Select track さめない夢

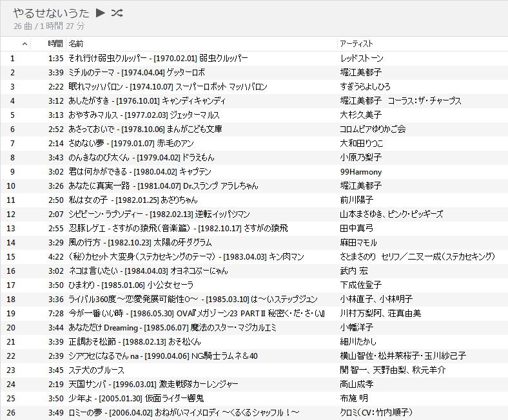254,144
